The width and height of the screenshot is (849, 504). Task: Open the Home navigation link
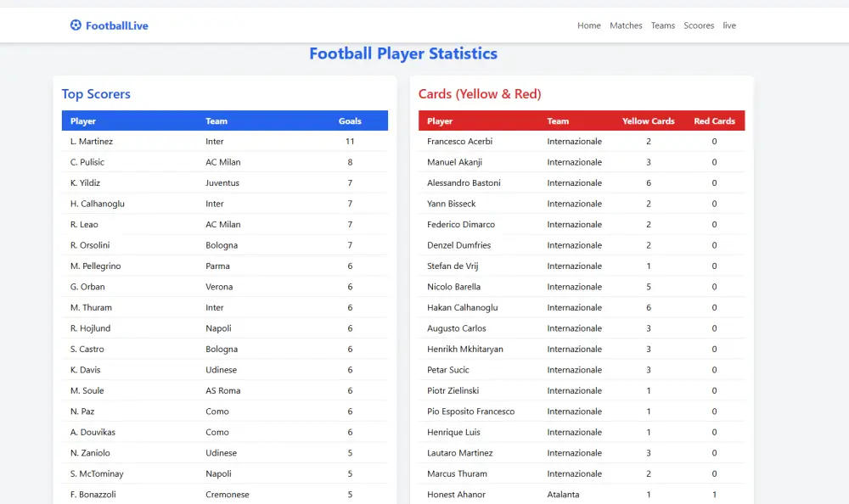coord(588,25)
